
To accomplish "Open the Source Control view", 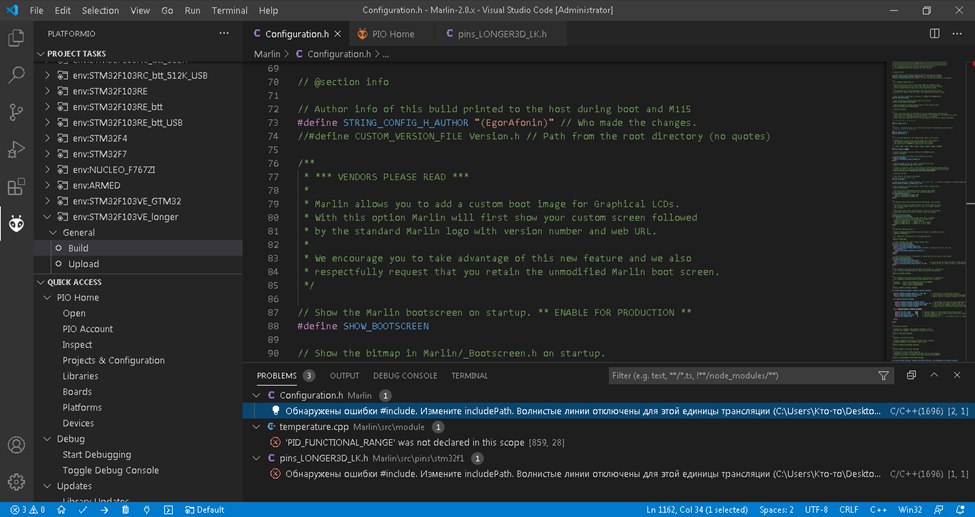I will 16,112.
